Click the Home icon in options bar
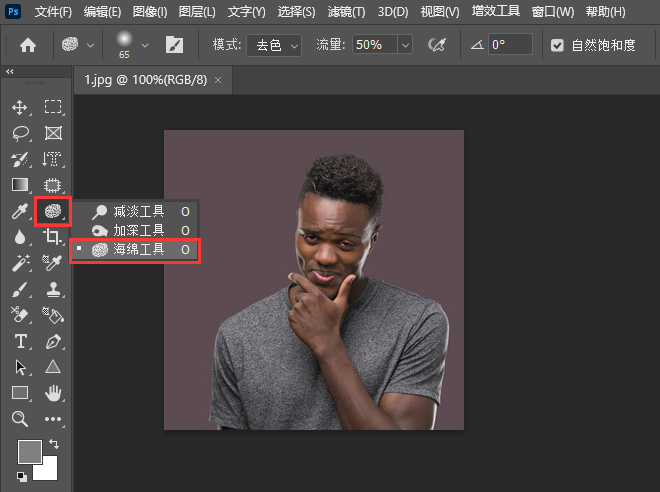This screenshot has height=492, width=660. click(x=28, y=45)
